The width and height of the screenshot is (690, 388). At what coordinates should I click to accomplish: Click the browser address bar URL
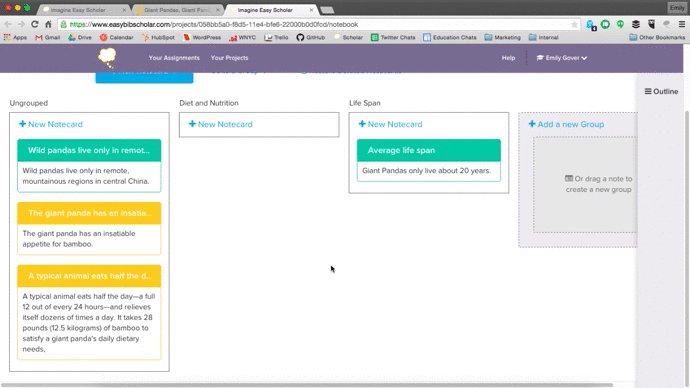(214, 25)
